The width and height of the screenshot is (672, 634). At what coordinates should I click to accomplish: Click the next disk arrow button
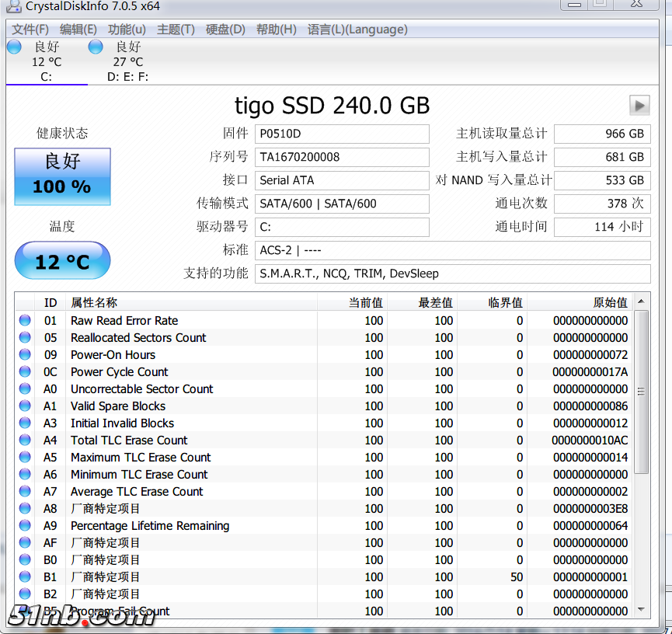point(639,105)
